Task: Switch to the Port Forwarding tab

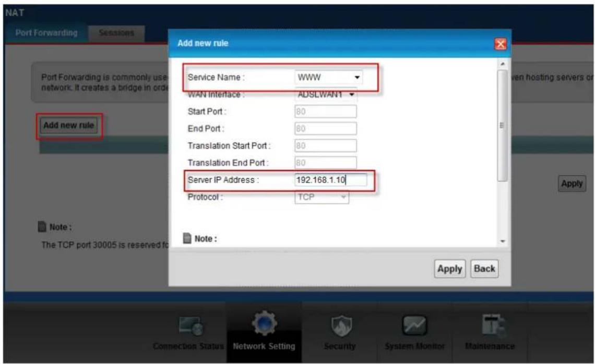Action: pyautogui.click(x=46, y=33)
